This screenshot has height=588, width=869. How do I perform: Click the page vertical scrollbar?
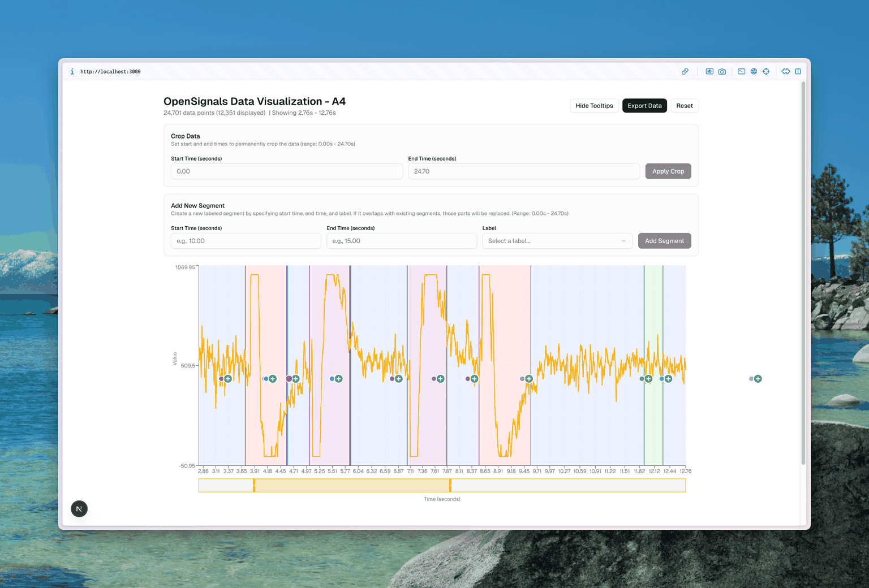point(803,273)
